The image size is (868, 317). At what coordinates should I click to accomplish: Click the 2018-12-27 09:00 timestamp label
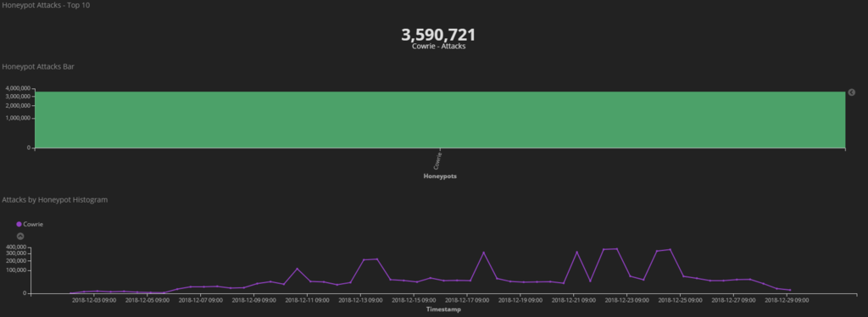coord(733,300)
